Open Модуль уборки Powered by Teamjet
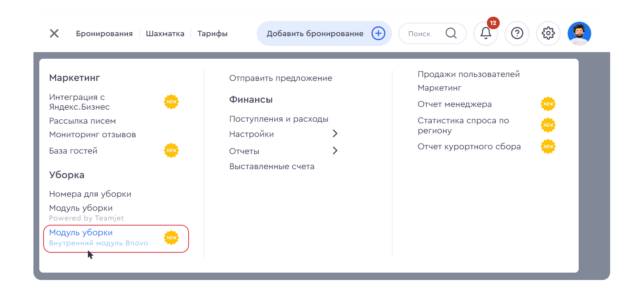The image size is (644, 294). 86,213
